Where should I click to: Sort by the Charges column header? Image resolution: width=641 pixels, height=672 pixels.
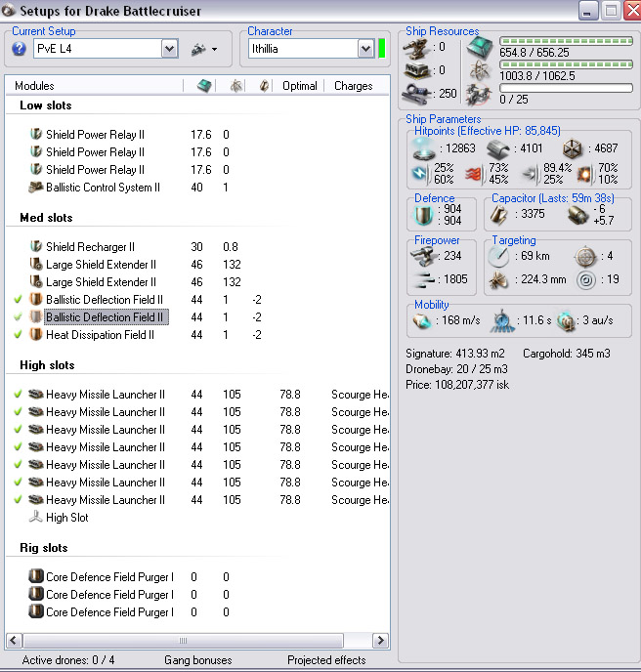[x=354, y=86]
